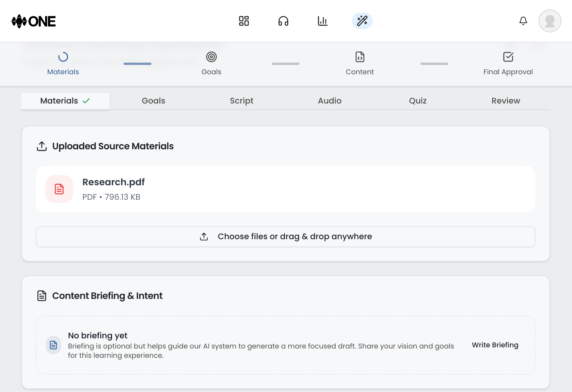Select the headphones audio icon
This screenshot has width=572, height=392.
pyautogui.click(x=283, y=21)
